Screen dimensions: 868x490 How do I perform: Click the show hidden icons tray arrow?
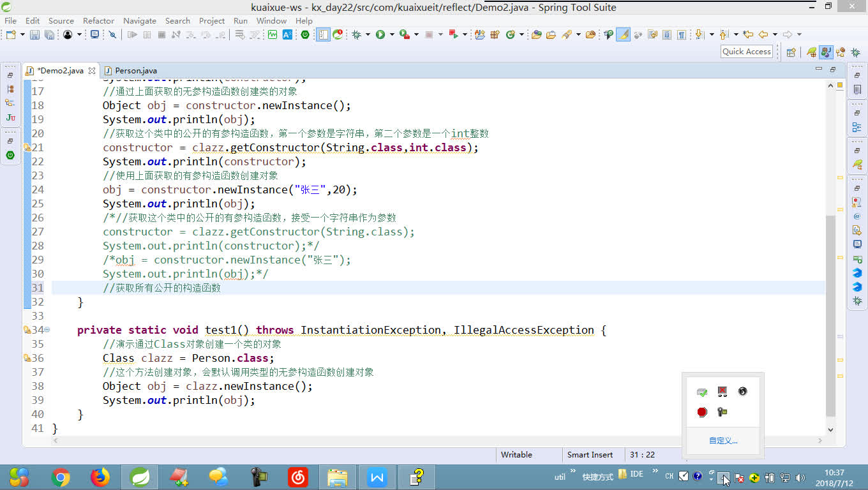pyautogui.click(x=724, y=477)
